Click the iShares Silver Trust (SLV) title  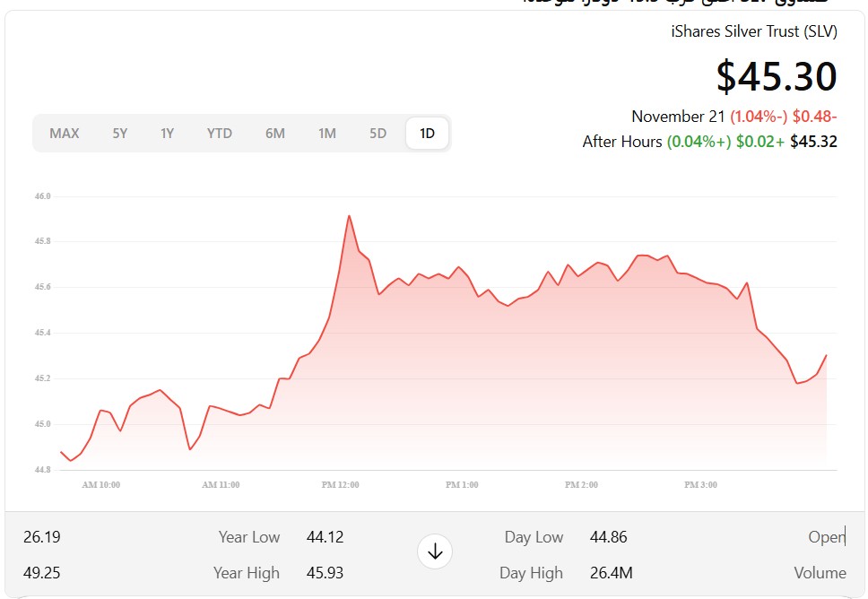coord(754,31)
